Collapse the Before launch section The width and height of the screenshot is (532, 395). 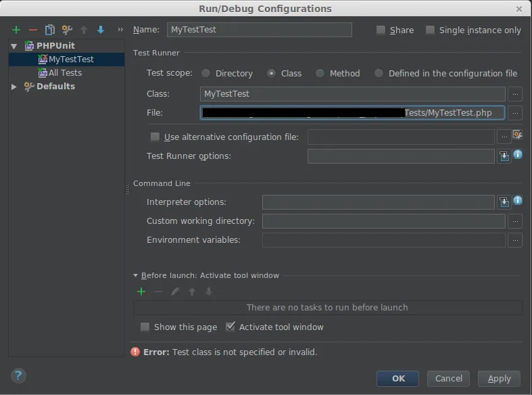pos(136,275)
